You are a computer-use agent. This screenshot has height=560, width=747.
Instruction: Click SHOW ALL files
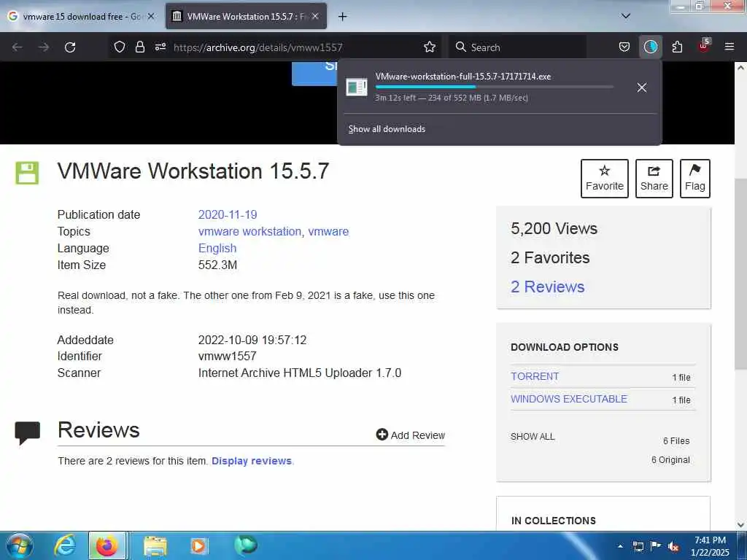point(533,437)
